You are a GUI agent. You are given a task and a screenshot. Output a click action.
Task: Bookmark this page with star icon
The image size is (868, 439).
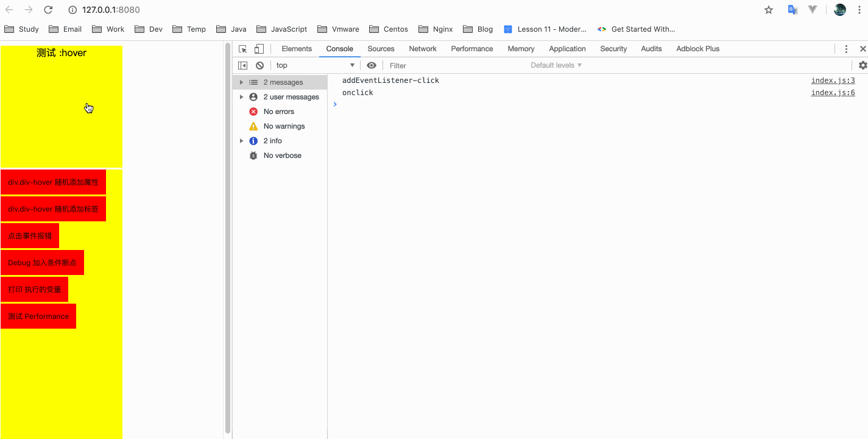(x=769, y=10)
